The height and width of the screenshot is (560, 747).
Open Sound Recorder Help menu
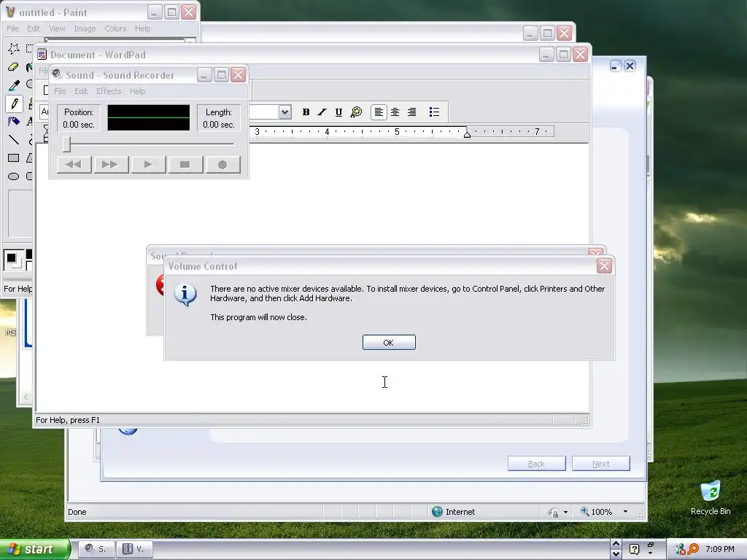(137, 91)
